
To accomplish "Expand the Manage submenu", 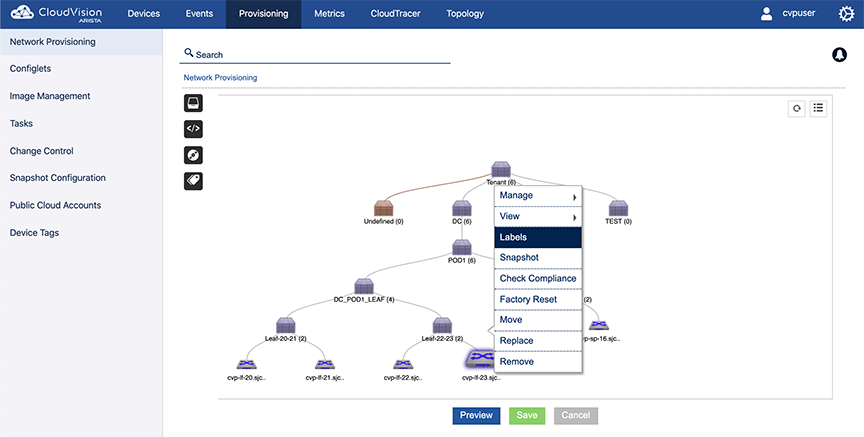I will tap(538, 196).
